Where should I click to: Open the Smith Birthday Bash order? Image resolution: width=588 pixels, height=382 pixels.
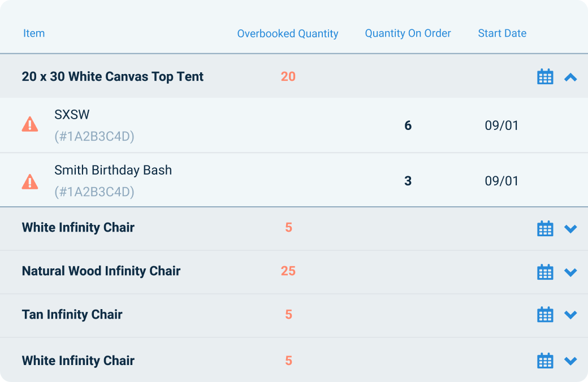click(x=113, y=170)
